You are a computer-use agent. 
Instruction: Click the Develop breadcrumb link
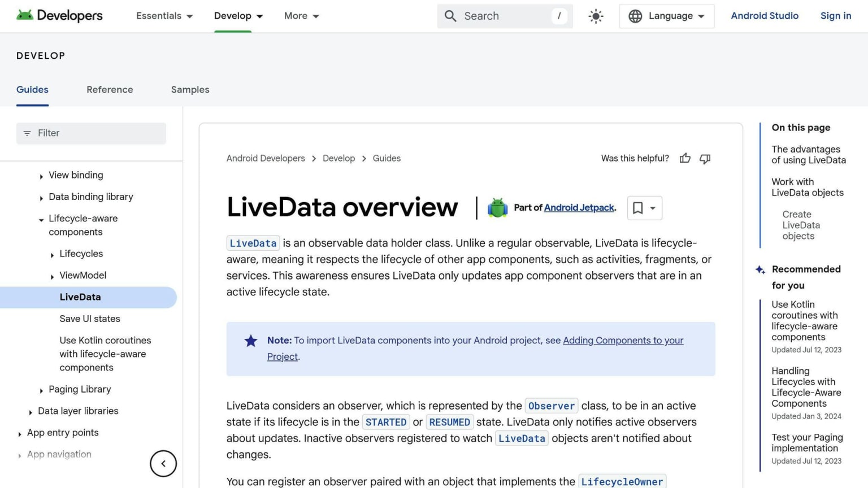pyautogui.click(x=338, y=158)
